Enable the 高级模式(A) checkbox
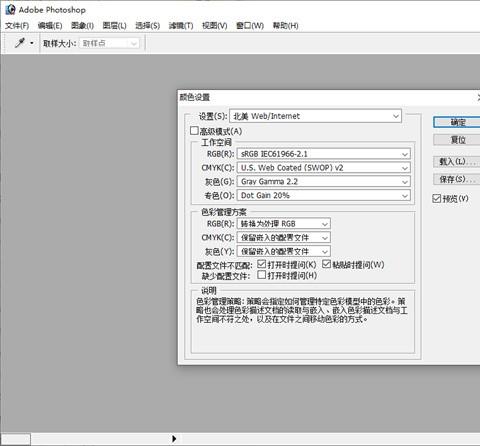The height and width of the screenshot is (446, 480). (x=194, y=131)
